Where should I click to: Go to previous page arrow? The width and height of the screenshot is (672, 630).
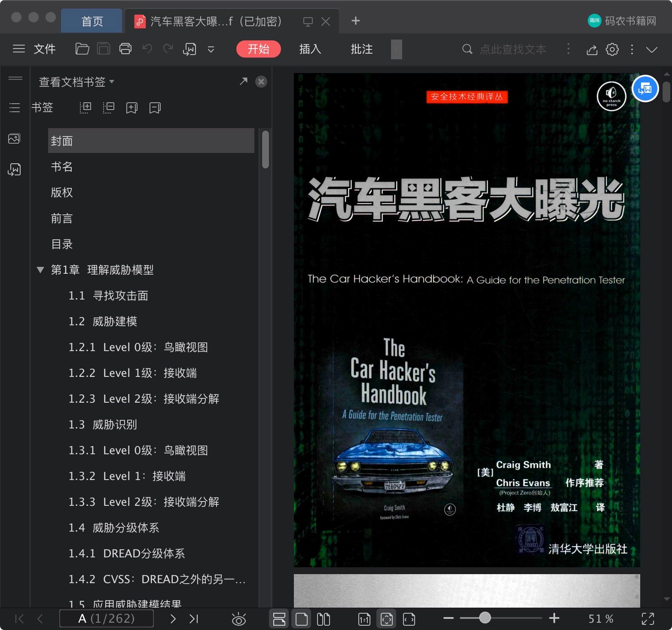coord(40,619)
